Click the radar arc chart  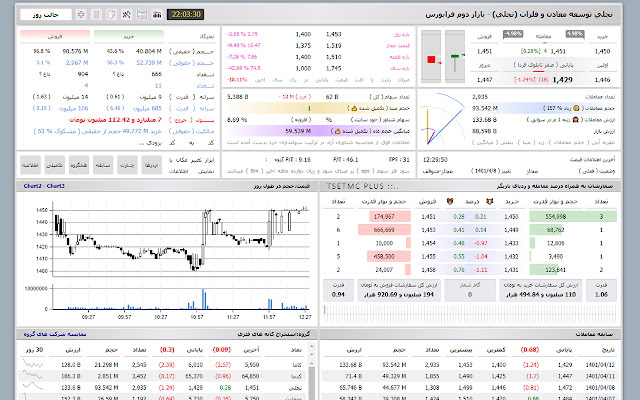click(444, 118)
